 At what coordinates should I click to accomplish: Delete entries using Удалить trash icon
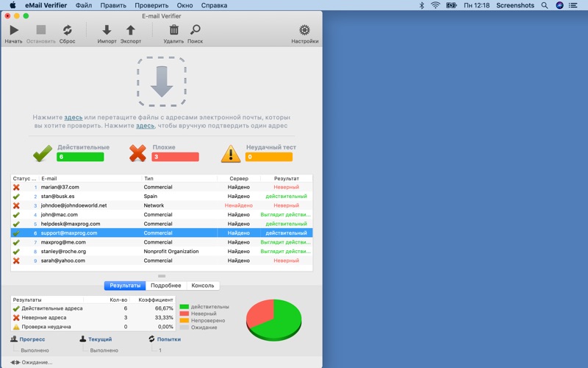click(173, 29)
